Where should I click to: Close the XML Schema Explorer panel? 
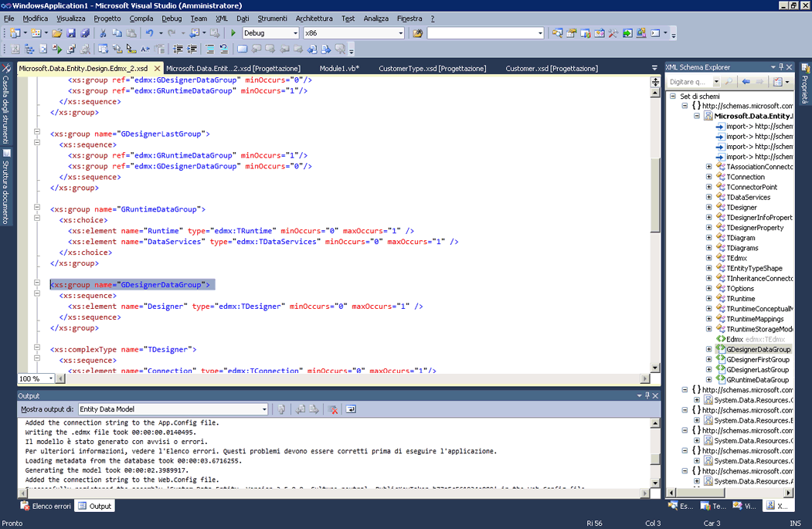pyautogui.click(x=790, y=67)
